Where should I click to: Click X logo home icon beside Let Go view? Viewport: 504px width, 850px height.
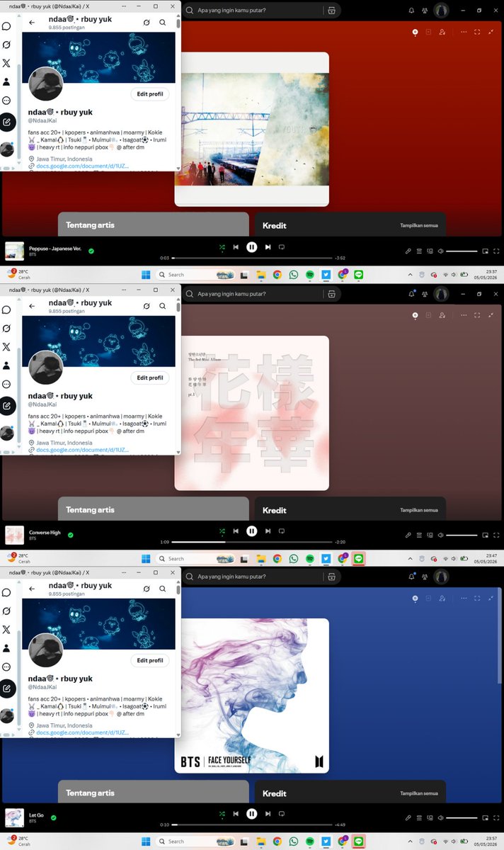tap(6, 629)
